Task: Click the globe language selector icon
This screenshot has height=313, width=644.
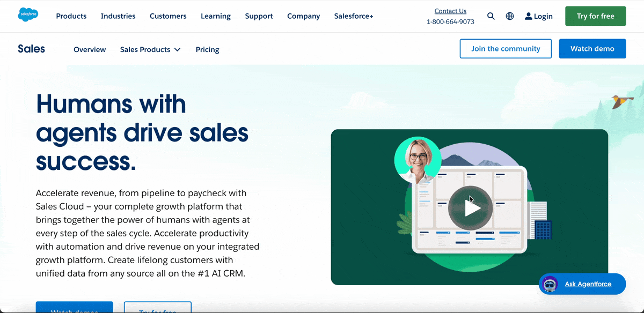Action: [x=510, y=16]
